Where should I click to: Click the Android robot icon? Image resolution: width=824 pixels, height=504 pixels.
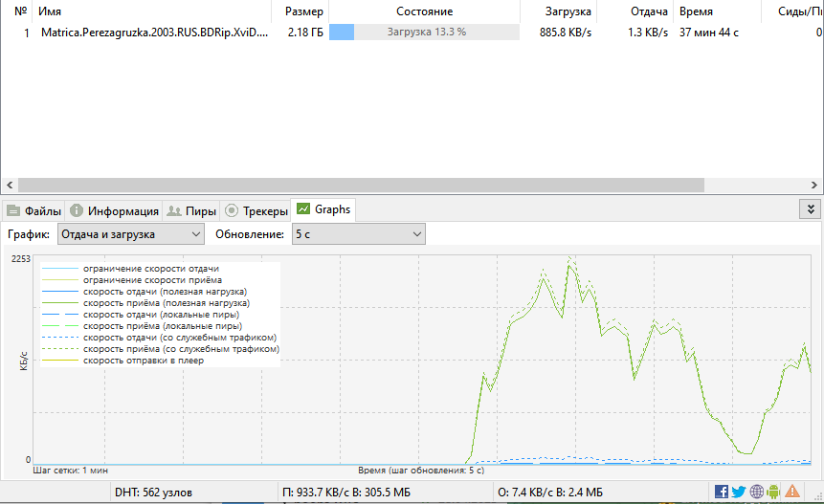773,492
